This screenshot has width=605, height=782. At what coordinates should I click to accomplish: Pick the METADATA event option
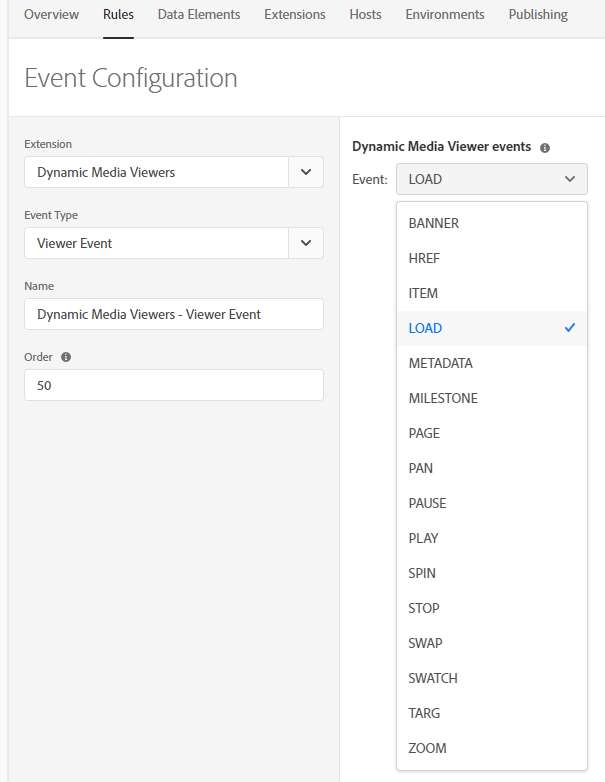pyautogui.click(x=440, y=363)
